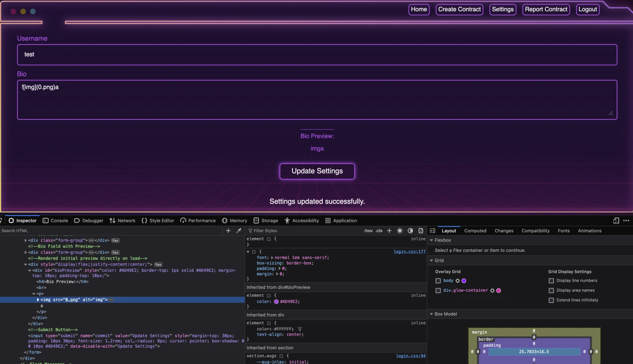Enable the div.glow-container overlay grid checkbox

438,290
